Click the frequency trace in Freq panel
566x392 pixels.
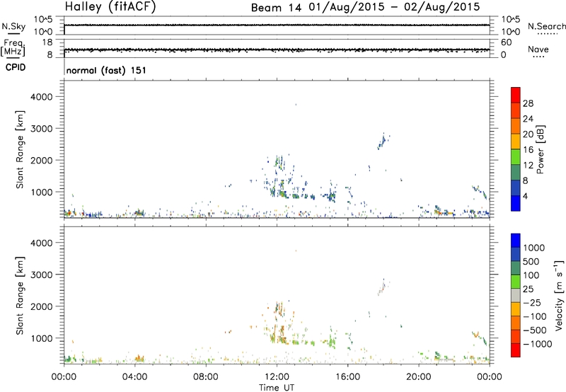point(277,50)
